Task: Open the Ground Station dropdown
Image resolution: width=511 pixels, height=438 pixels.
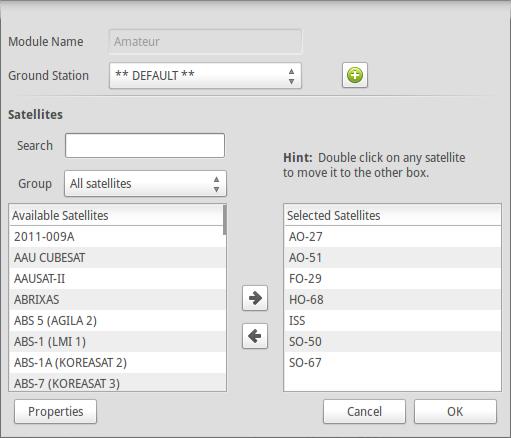Action: click(x=205, y=76)
